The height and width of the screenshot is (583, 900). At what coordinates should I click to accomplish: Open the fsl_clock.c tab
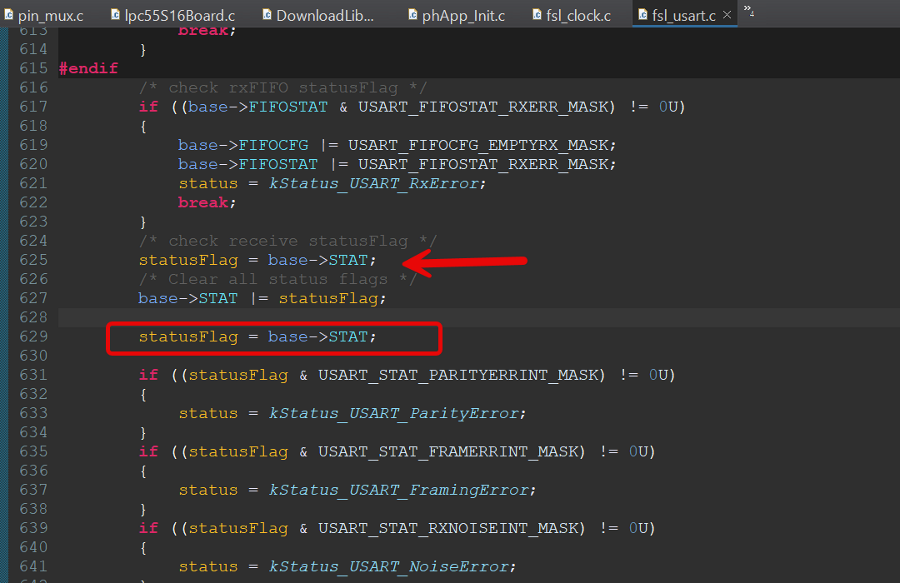tap(572, 15)
